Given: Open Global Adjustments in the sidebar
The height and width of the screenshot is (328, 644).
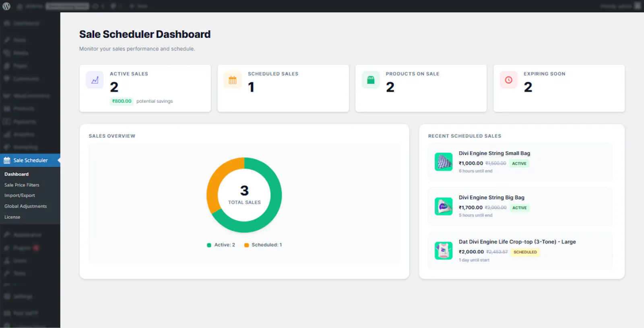Looking at the screenshot, I should 25,206.
